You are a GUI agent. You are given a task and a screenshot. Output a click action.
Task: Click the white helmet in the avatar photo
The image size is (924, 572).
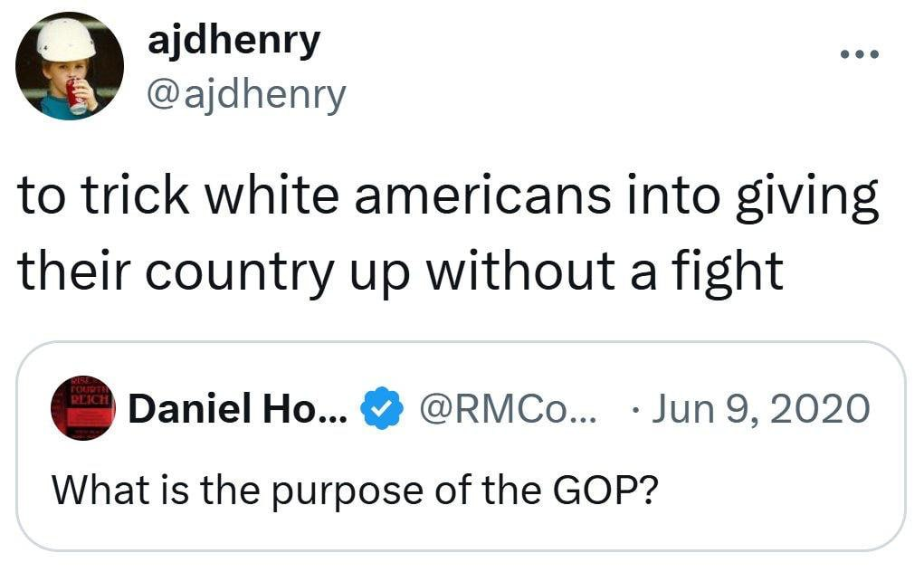coord(65,40)
